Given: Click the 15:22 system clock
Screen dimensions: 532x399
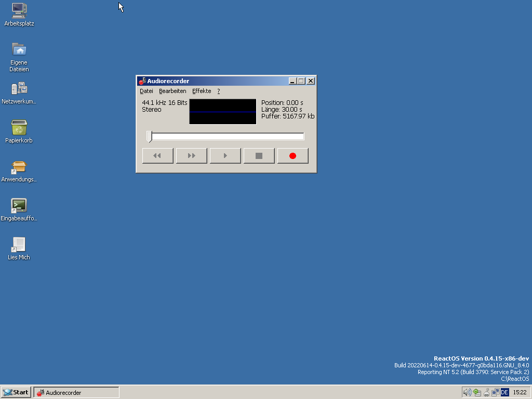Looking at the screenshot, I should click(520, 393).
